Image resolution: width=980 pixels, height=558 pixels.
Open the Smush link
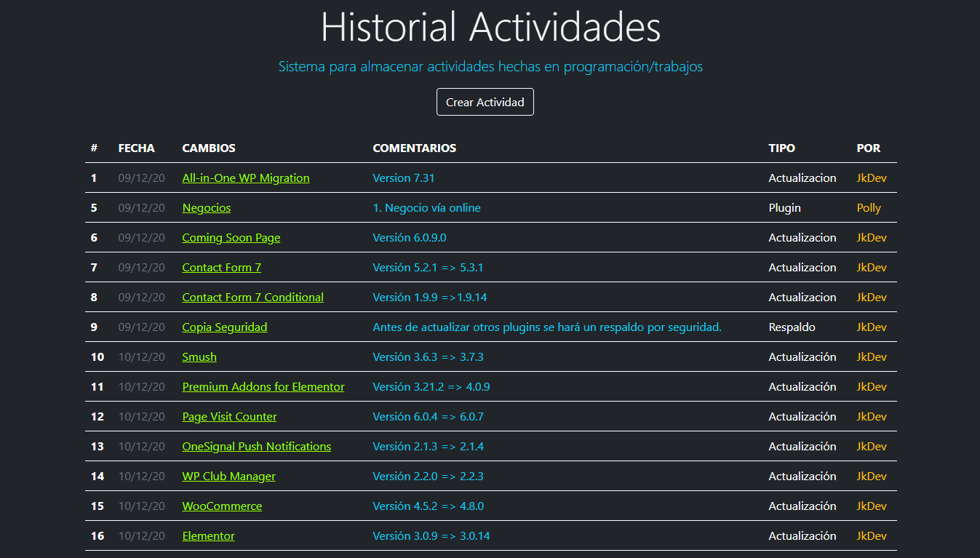click(199, 357)
